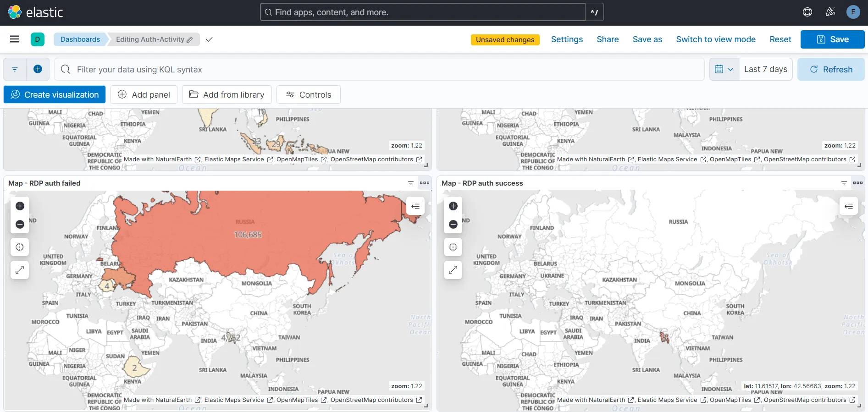Zoom out on RDP auth success map

453,224
